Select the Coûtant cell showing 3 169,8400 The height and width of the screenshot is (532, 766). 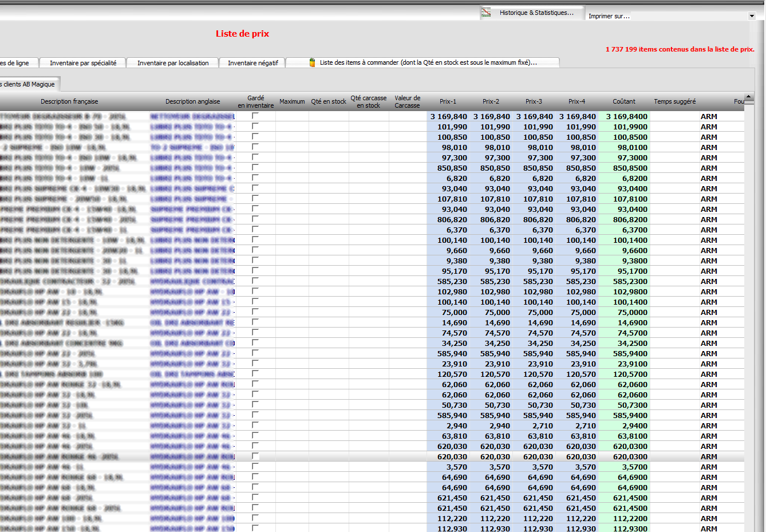coord(624,117)
